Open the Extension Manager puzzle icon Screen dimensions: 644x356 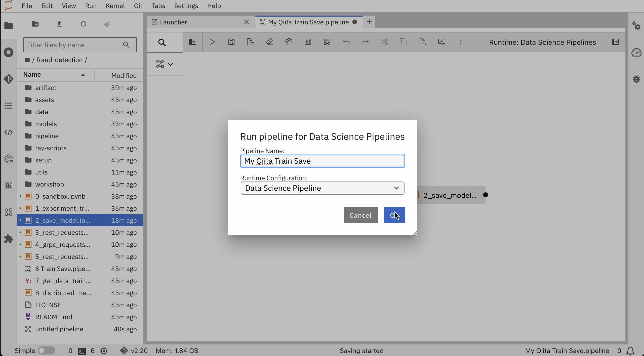9,239
